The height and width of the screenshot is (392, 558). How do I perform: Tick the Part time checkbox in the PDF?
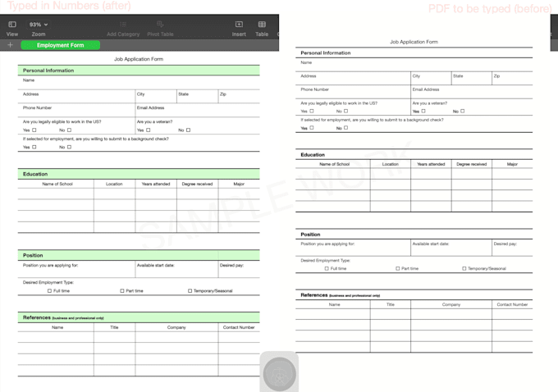(398, 268)
